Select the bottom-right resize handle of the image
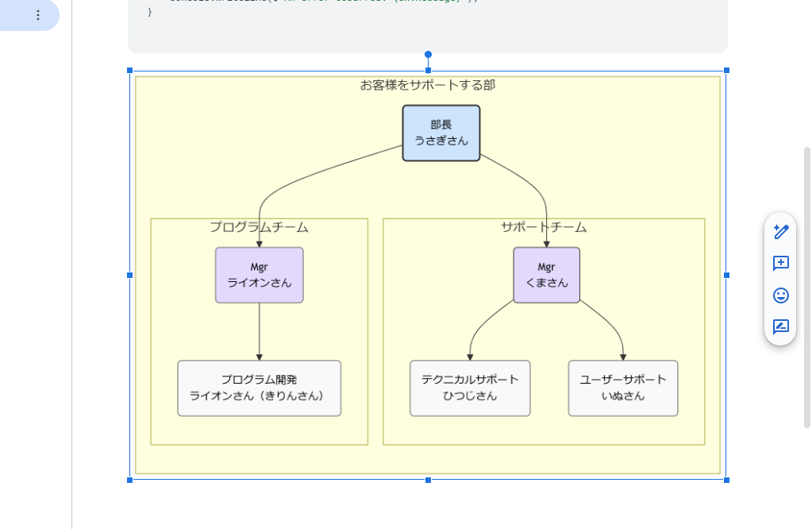Viewport: 812px width, 529px height. click(x=726, y=481)
